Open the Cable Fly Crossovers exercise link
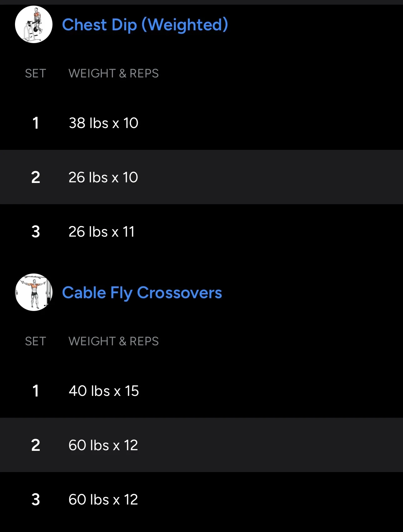The image size is (403, 532). (142, 293)
